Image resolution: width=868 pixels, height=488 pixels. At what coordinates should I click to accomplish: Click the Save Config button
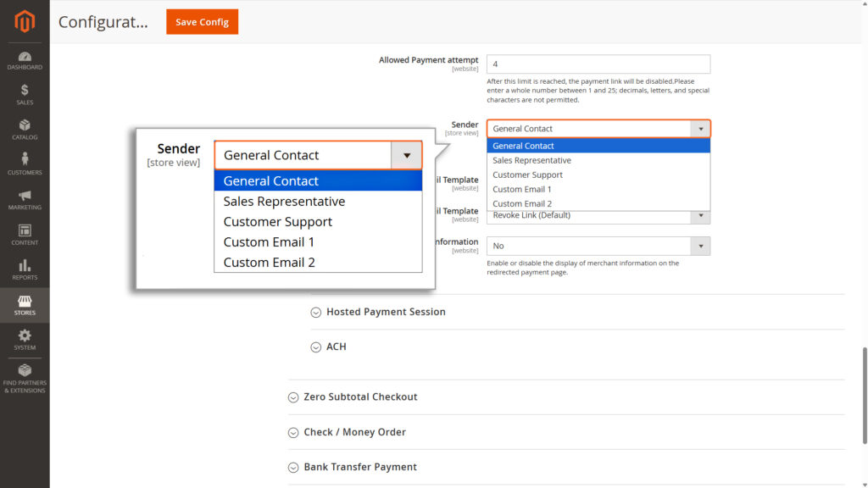(x=202, y=22)
